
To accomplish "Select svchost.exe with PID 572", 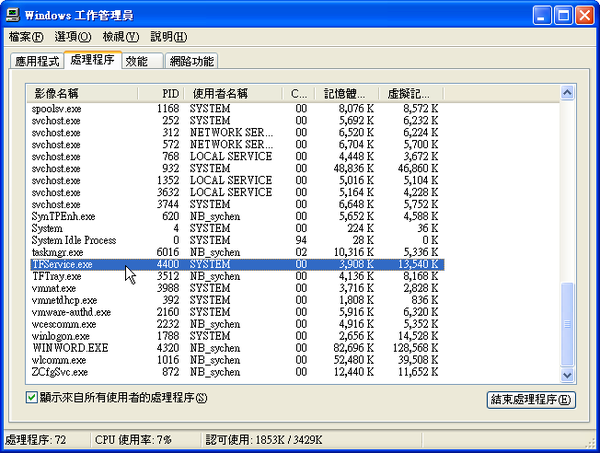I will (237, 145).
